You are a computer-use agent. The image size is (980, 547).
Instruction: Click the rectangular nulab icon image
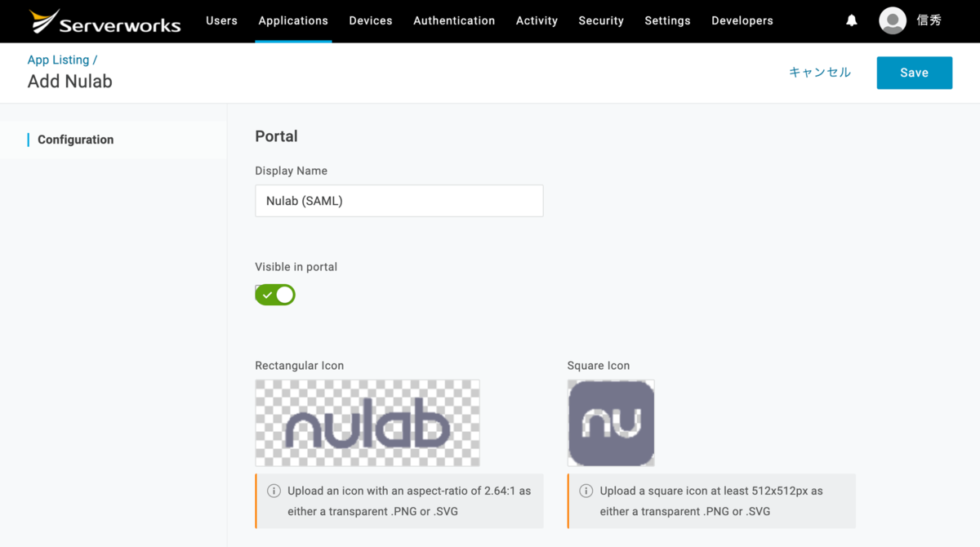click(367, 423)
